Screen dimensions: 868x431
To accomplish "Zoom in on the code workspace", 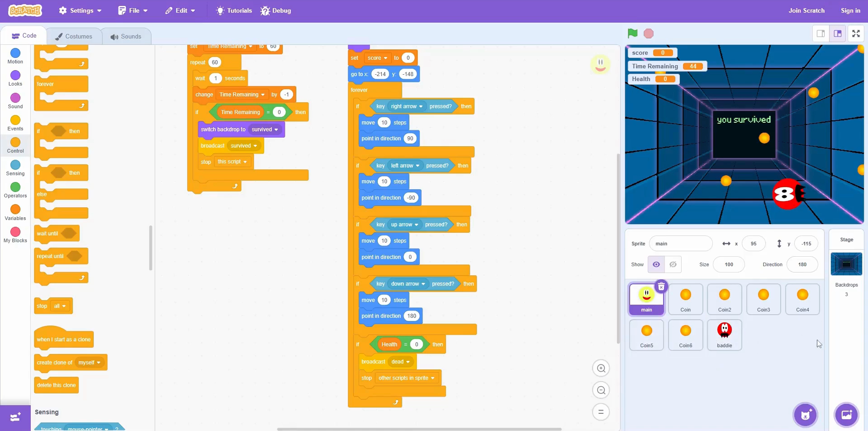I will pyautogui.click(x=601, y=369).
